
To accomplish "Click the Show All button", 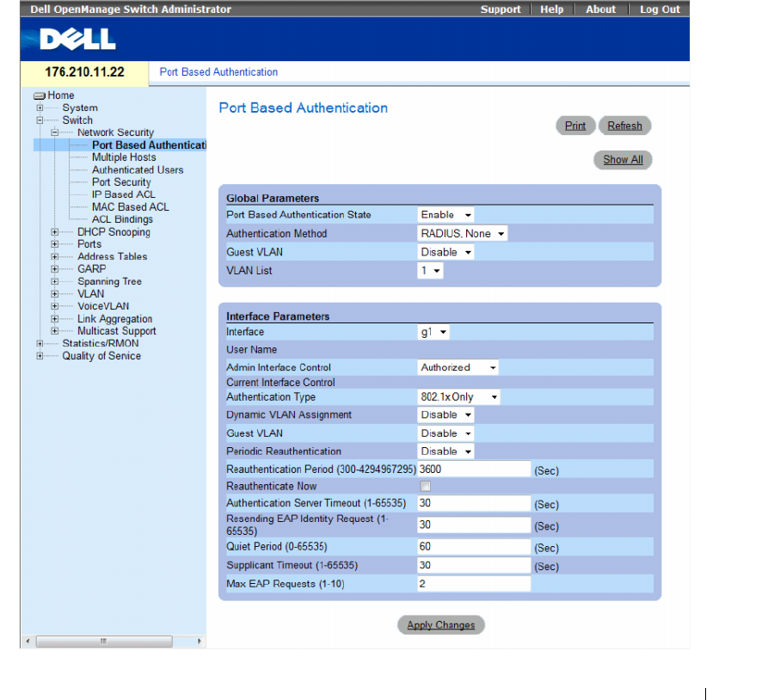I will [623, 160].
